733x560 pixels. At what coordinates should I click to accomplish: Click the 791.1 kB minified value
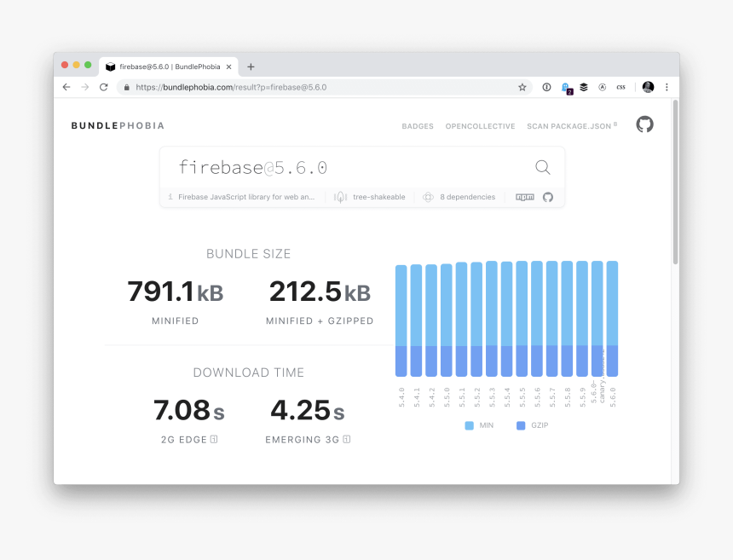pos(176,292)
